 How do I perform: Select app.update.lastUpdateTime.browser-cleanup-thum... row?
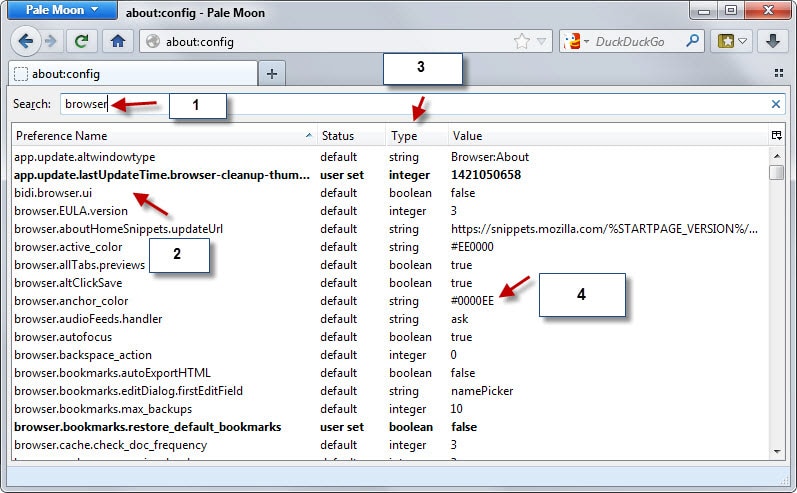pyautogui.click(x=390, y=175)
